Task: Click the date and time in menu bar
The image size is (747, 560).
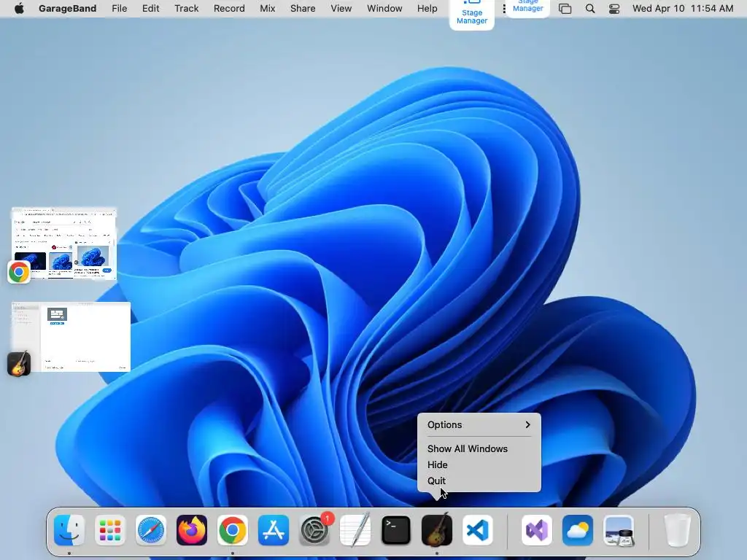Action: pos(683,8)
